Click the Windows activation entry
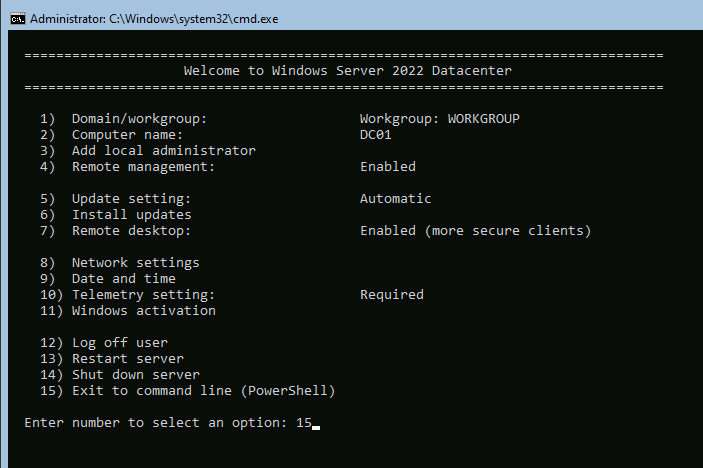The width and height of the screenshot is (703, 468). [143, 311]
